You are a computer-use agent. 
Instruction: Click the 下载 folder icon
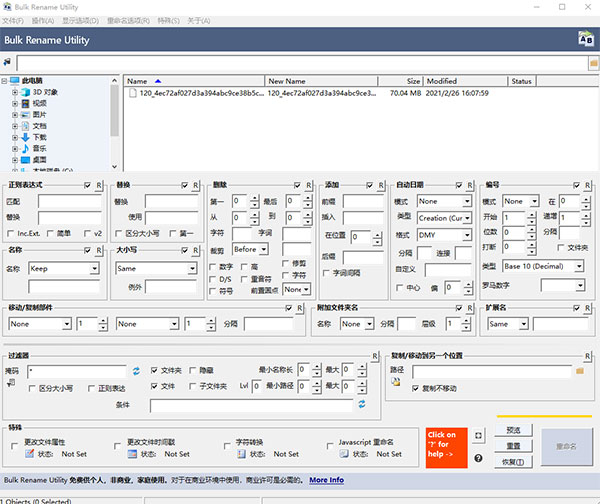pos(25,137)
